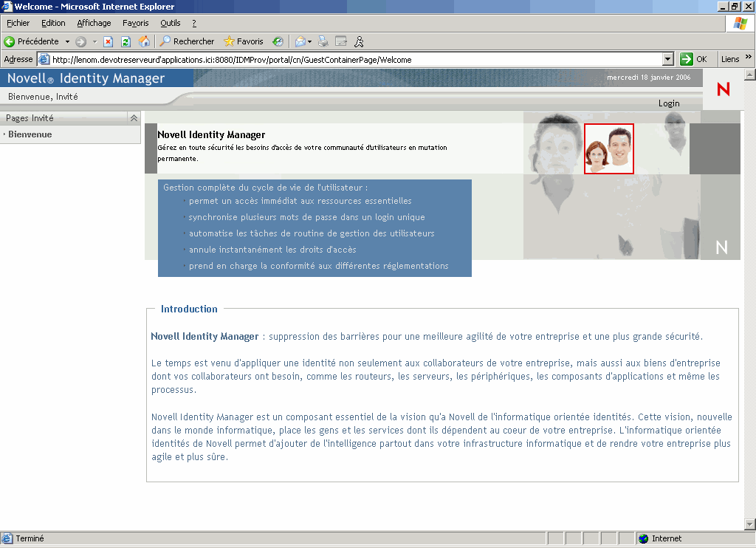Expand the Liens links toolbar chevron
This screenshot has width=756, height=548.
pyautogui.click(x=749, y=57)
